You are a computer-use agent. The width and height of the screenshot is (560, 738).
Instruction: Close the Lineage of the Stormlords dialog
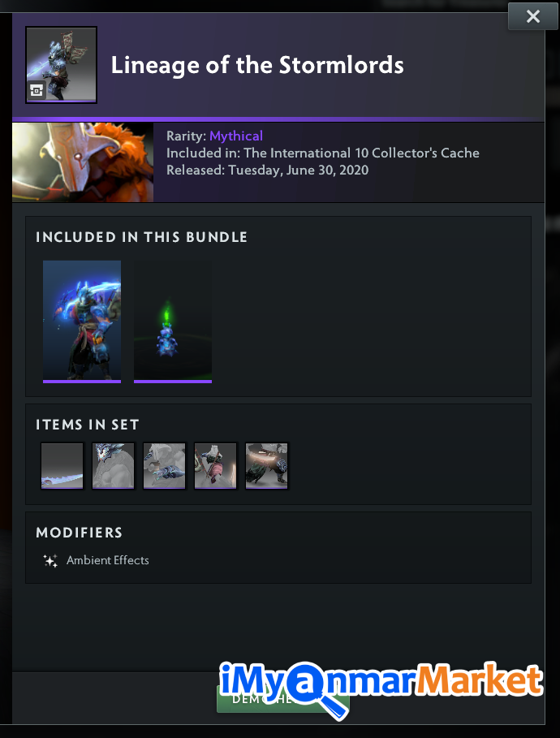point(532,16)
